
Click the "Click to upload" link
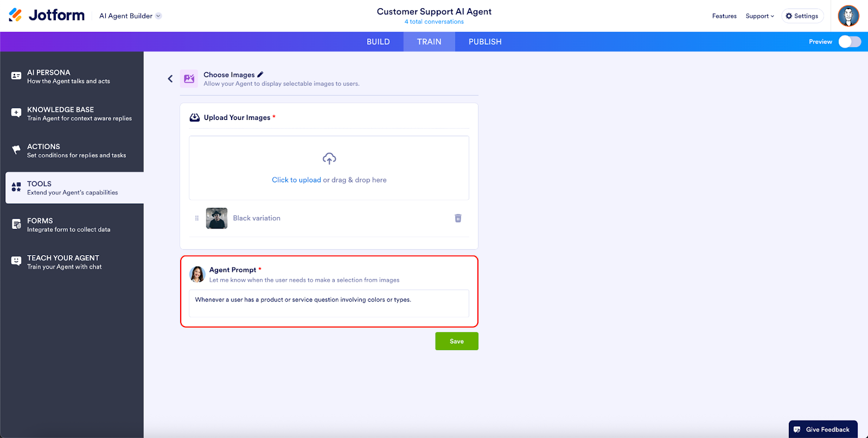[x=296, y=180]
